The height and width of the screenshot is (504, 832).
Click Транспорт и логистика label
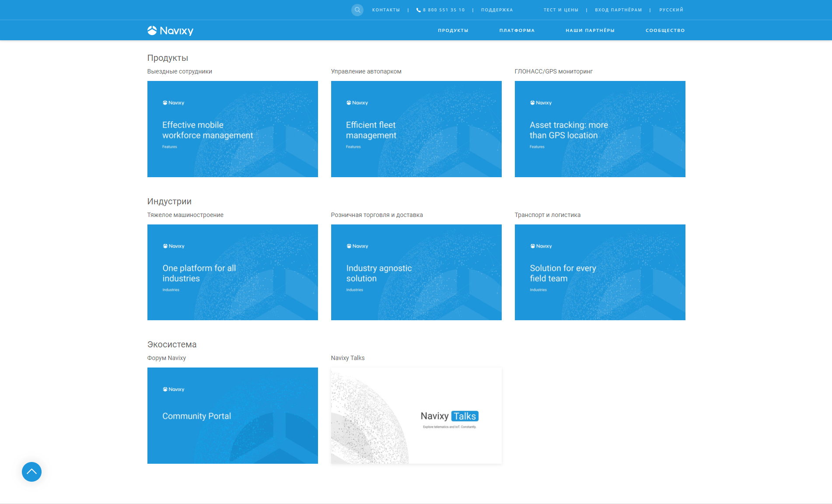[x=548, y=215]
